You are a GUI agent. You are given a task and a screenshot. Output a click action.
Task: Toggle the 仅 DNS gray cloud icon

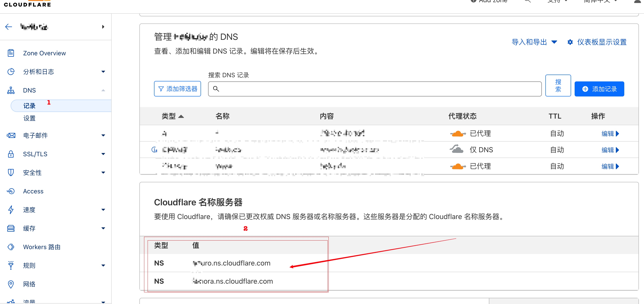[x=457, y=149]
